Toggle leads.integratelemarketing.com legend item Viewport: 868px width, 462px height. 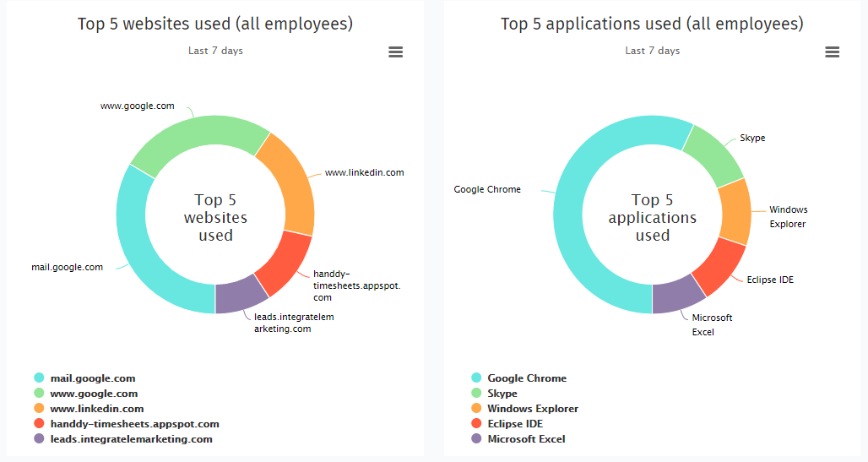pos(131,439)
